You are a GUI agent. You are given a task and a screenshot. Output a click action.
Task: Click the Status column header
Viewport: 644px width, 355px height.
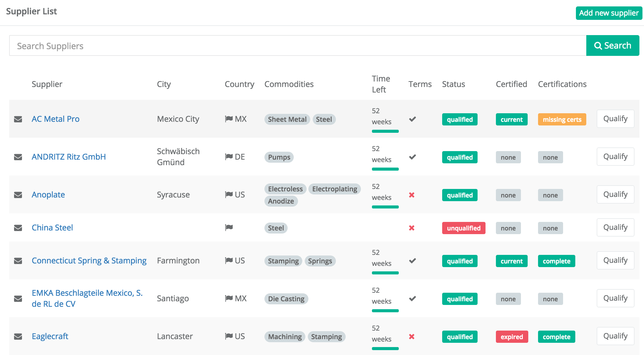453,84
